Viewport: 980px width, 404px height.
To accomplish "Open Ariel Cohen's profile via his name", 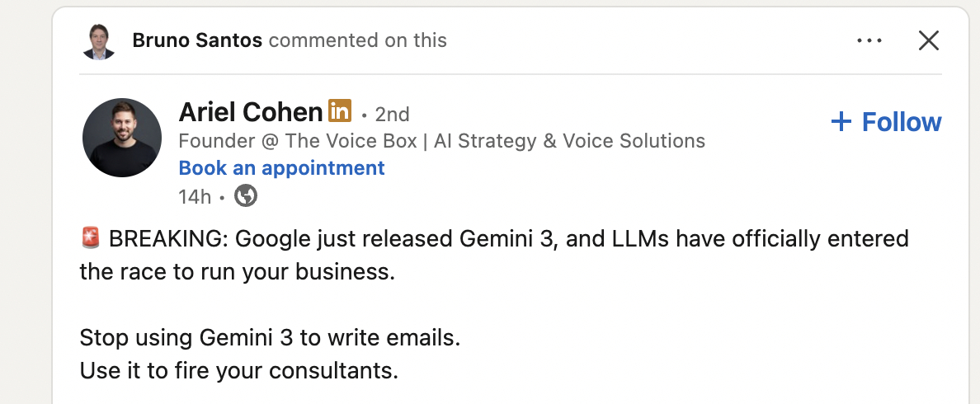I will (250, 112).
